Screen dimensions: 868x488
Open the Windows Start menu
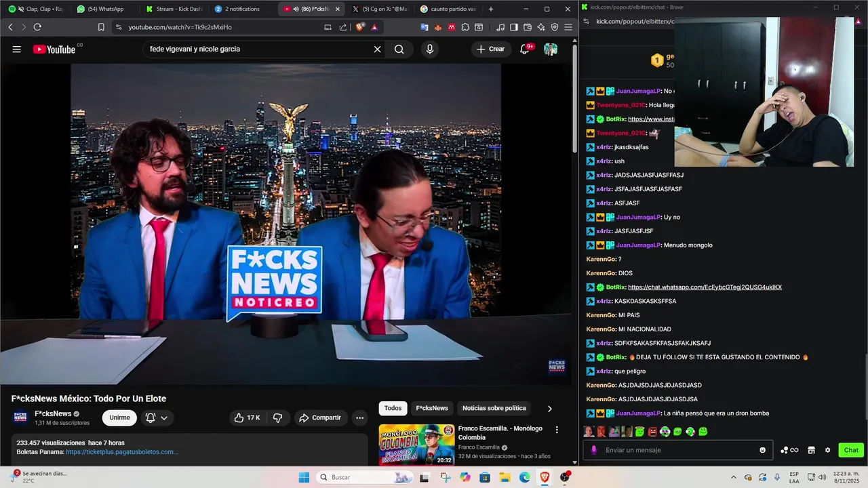pyautogui.click(x=304, y=477)
